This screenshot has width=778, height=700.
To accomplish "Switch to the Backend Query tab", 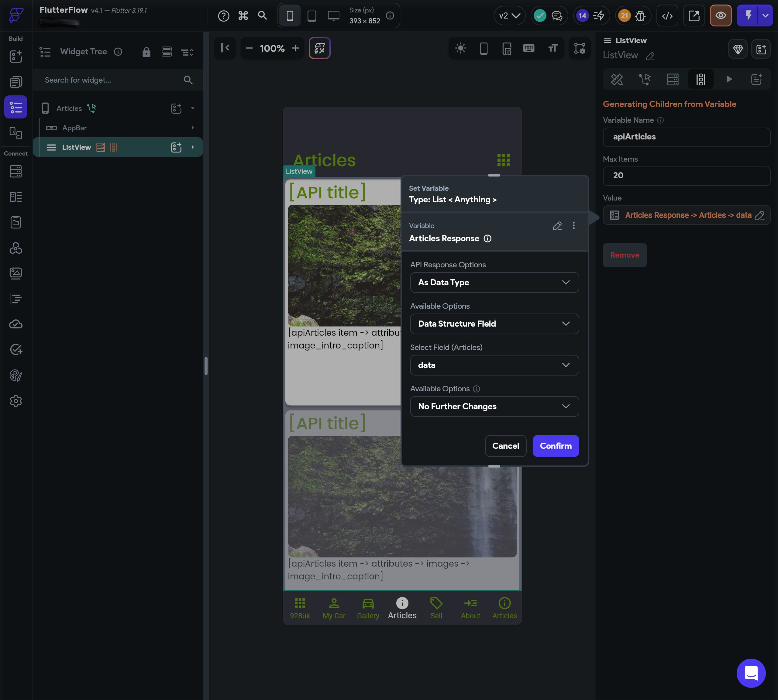I will [673, 79].
